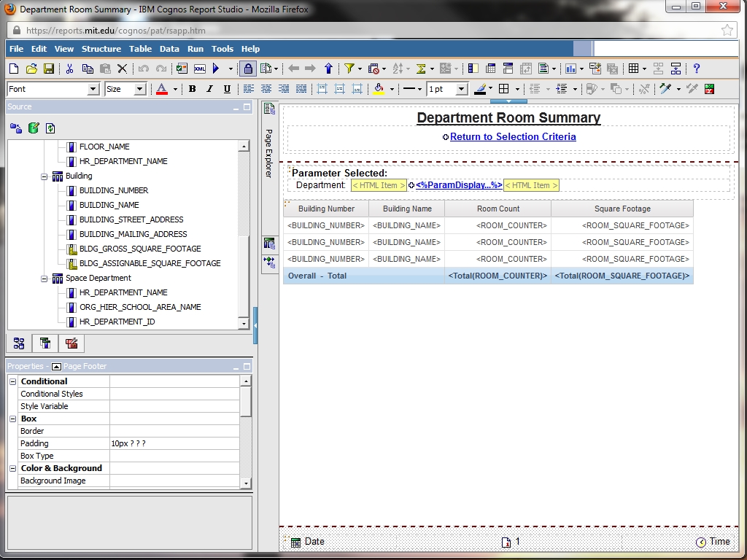Click the Help question mark icon
The width and height of the screenshot is (747, 560).
point(697,69)
